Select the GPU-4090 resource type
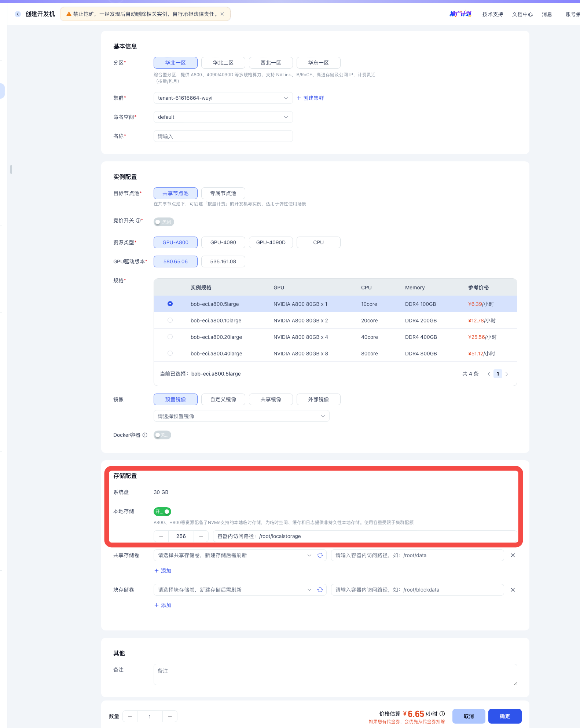 223,242
